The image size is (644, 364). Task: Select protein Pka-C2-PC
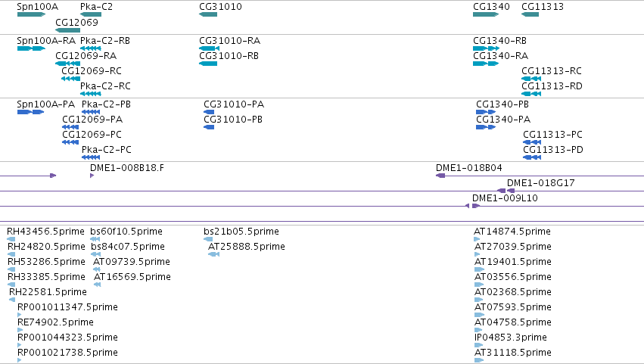[107, 151]
